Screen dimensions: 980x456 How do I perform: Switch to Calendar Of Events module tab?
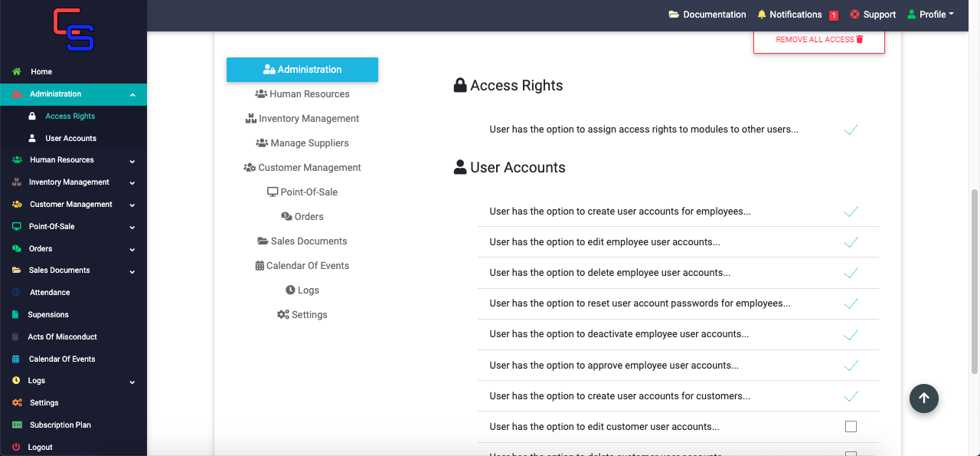[302, 266]
